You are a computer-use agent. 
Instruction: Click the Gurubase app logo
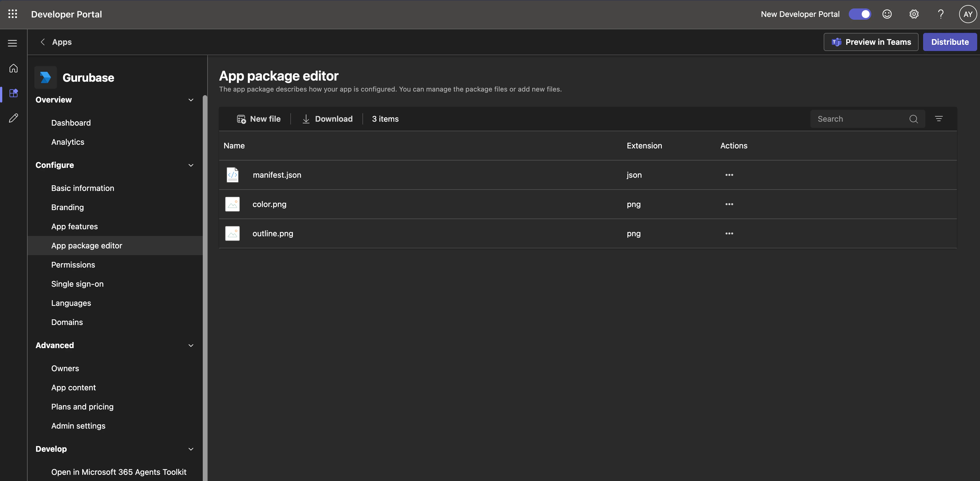tap(46, 78)
